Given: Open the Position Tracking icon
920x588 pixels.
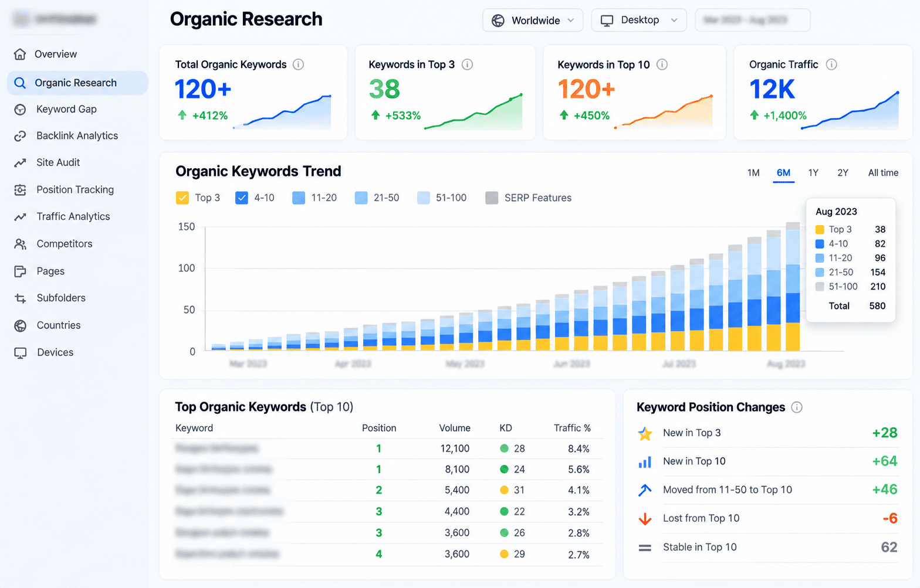Looking at the screenshot, I should (20, 189).
